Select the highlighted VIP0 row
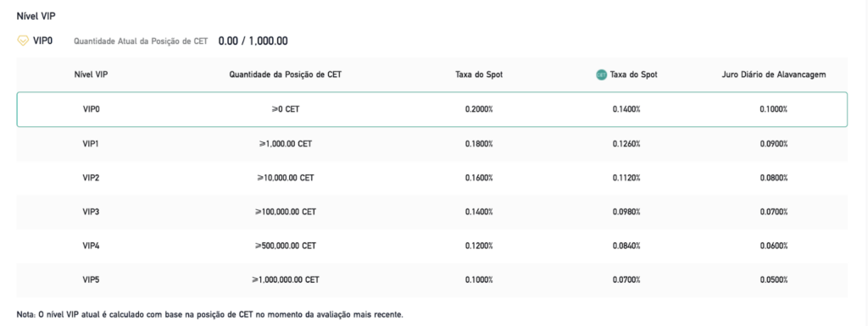 (431, 109)
